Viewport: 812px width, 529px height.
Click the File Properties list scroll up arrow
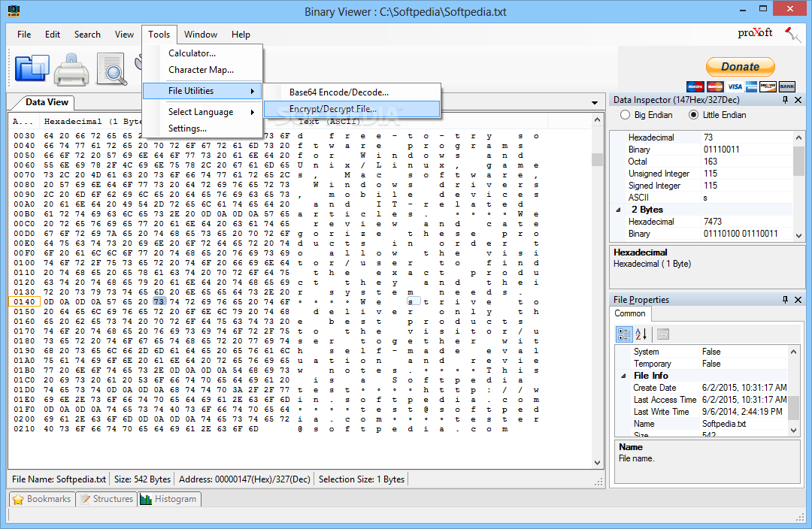(793, 352)
